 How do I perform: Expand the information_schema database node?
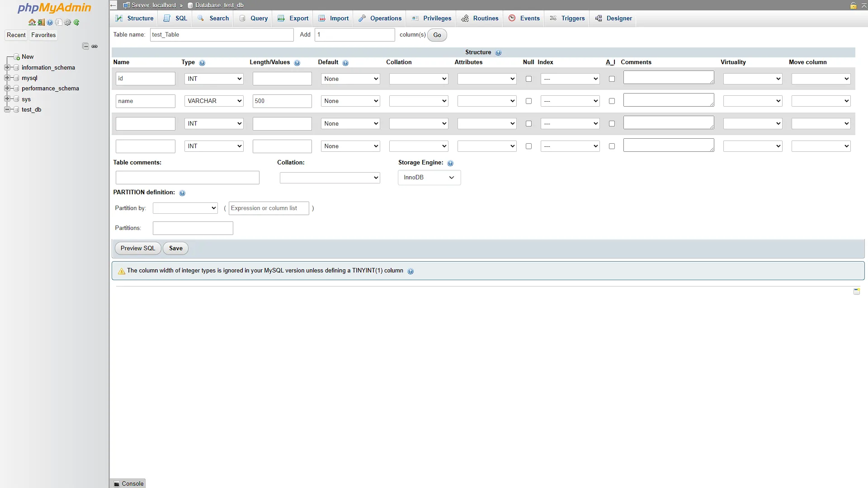pyautogui.click(x=7, y=67)
